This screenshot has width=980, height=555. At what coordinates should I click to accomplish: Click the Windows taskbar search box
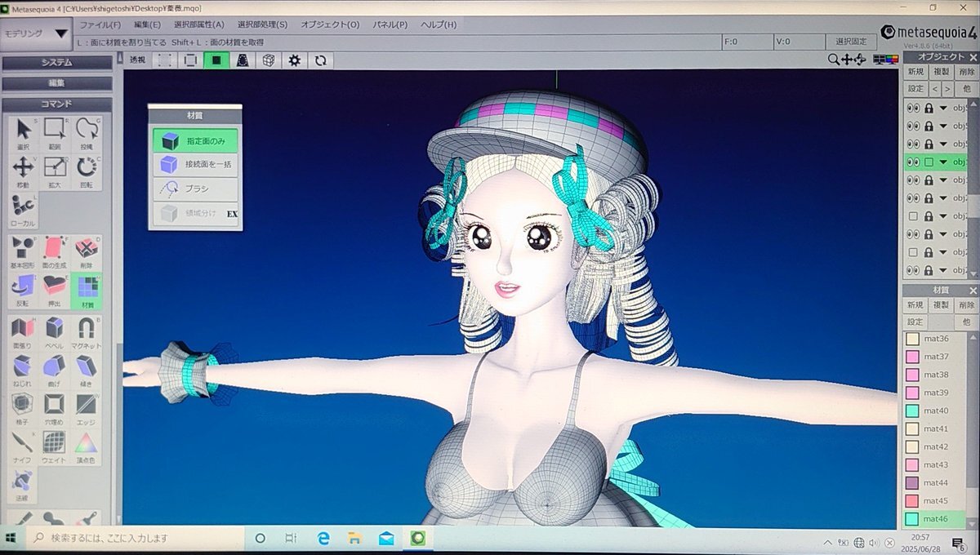coord(135,539)
